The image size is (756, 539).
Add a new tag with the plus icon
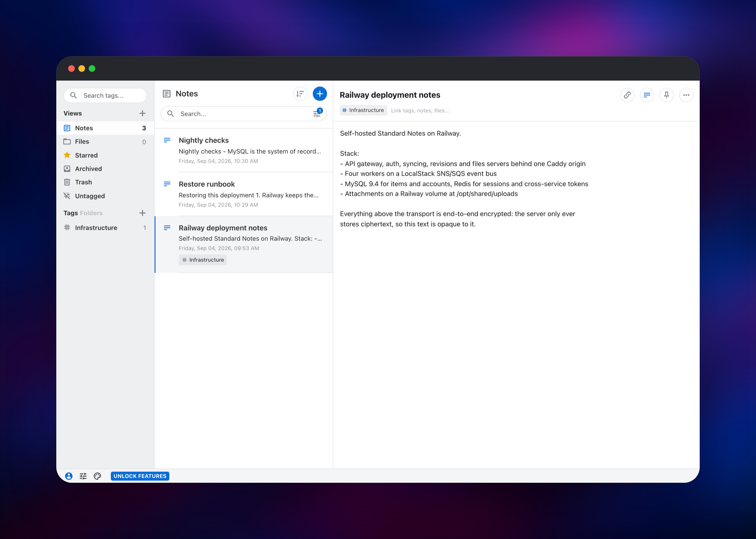click(x=142, y=213)
